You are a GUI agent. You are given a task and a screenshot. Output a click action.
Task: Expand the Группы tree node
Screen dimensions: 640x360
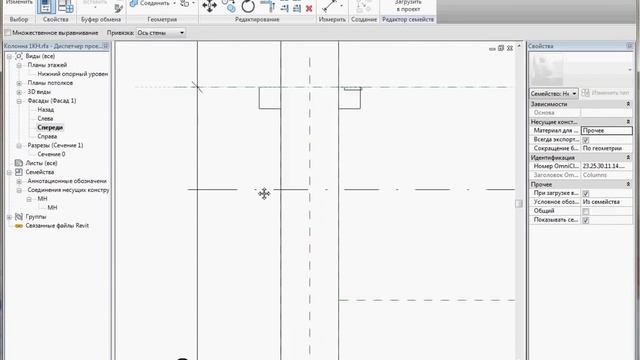(x=9, y=217)
